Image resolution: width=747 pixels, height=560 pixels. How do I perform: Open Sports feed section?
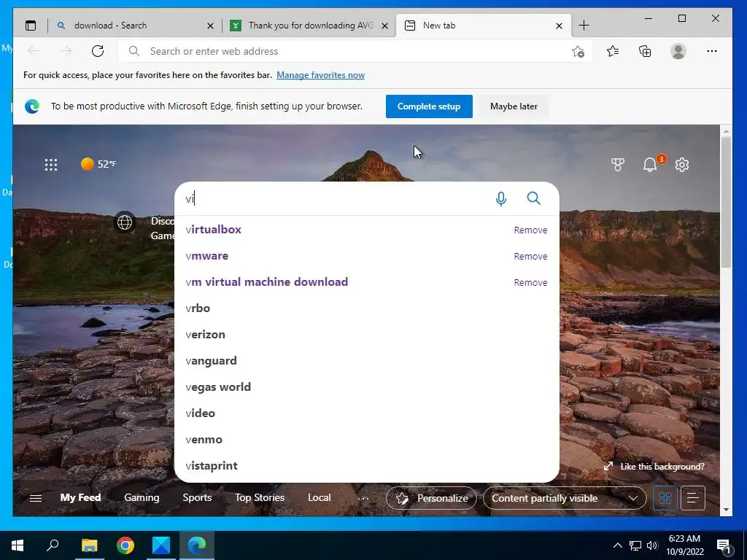click(x=197, y=497)
